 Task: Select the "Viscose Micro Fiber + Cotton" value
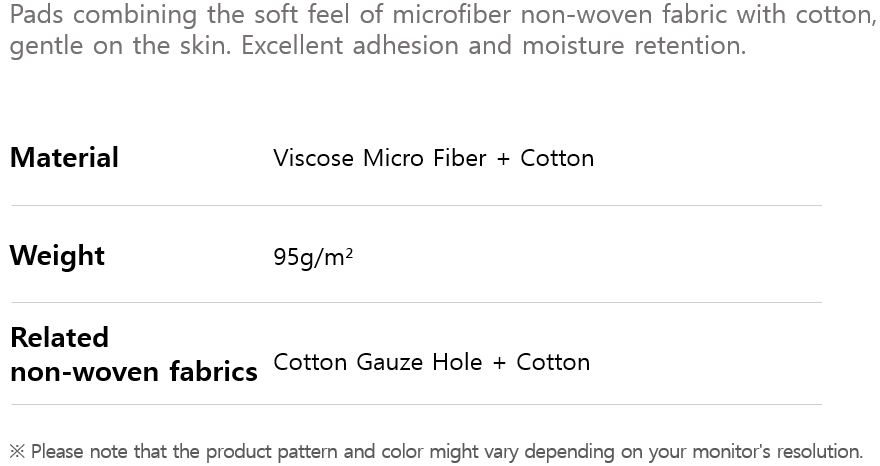coord(433,158)
